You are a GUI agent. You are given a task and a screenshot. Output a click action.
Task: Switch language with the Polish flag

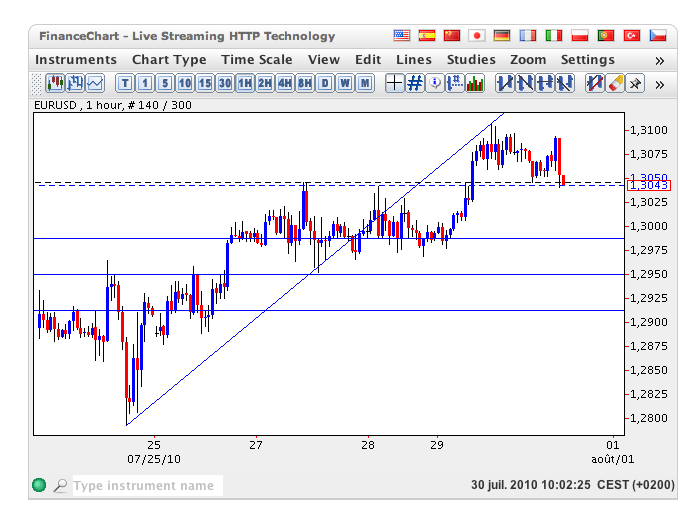tap(580, 35)
